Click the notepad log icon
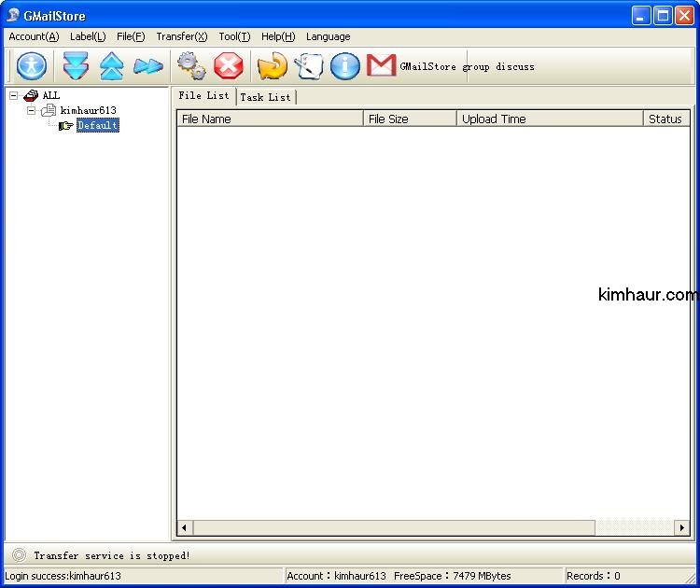This screenshot has height=588, width=700. [308, 66]
